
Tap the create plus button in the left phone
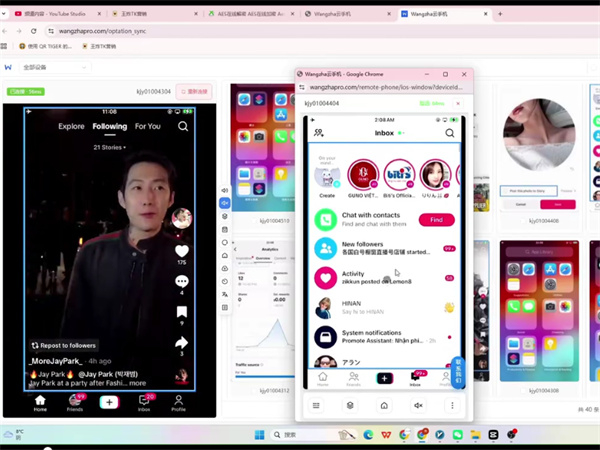point(109,402)
